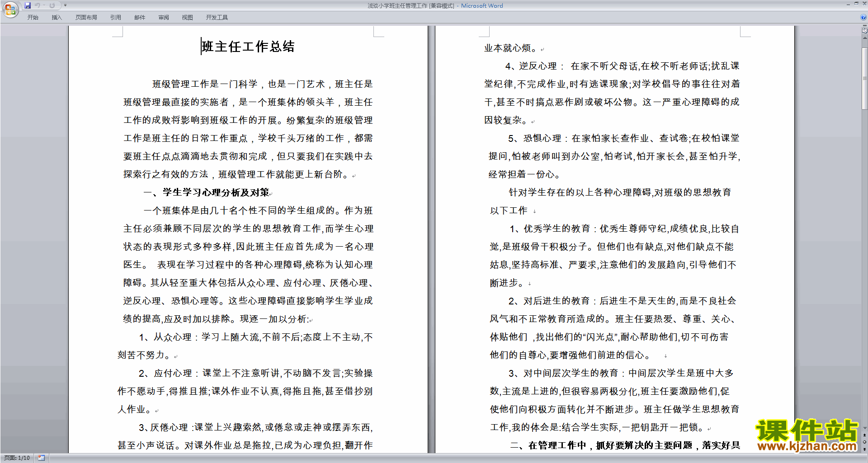
Task: Open the 插入 ribbon tab
Action: point(57,17)
